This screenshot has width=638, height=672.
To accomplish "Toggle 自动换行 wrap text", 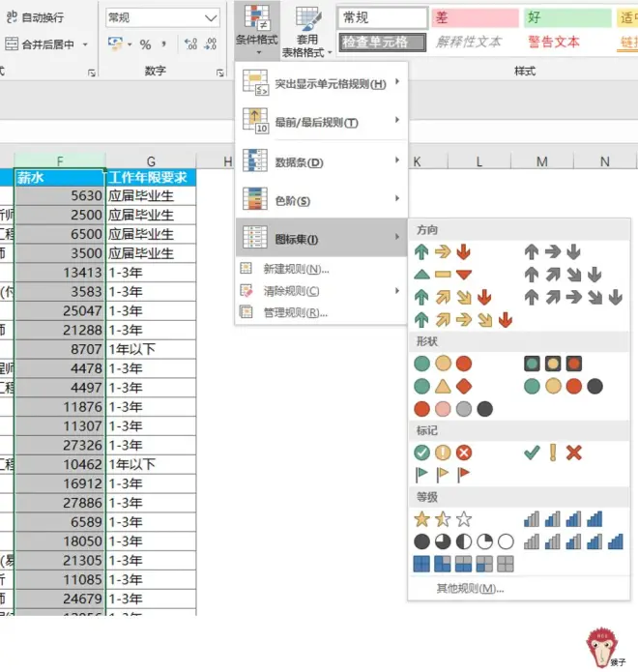I will 35,17.
